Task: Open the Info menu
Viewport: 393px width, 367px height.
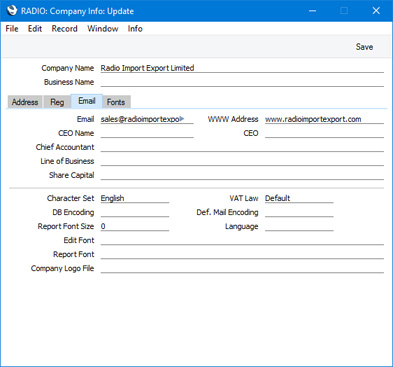Action: [x=135, y=29]
